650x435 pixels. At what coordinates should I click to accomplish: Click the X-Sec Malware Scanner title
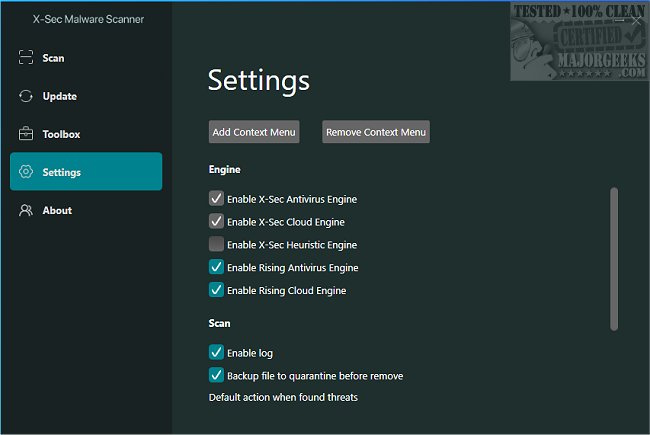(x=88, y=19)
